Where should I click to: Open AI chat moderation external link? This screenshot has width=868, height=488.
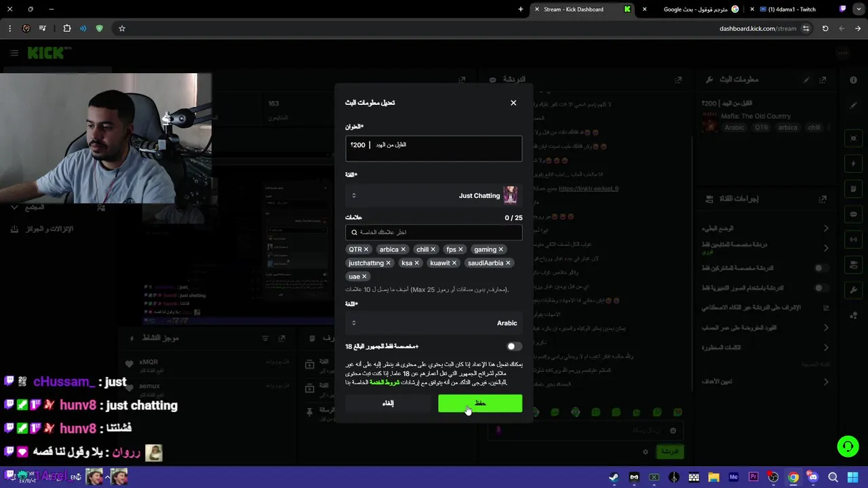click(x=825, y=308)
